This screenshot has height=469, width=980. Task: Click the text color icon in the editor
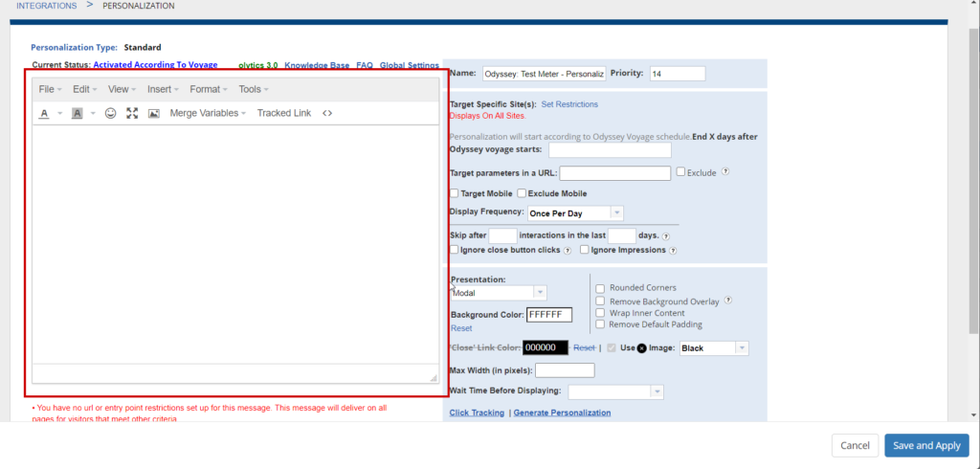(44, 113)
